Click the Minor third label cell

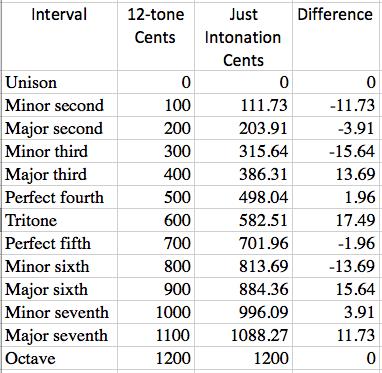coord(60,151)
